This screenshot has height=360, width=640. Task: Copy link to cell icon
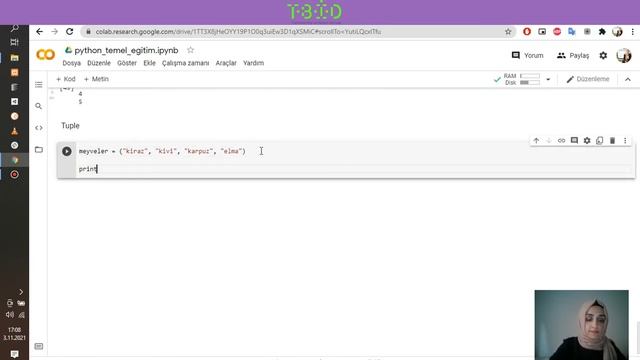pos(562,140)
